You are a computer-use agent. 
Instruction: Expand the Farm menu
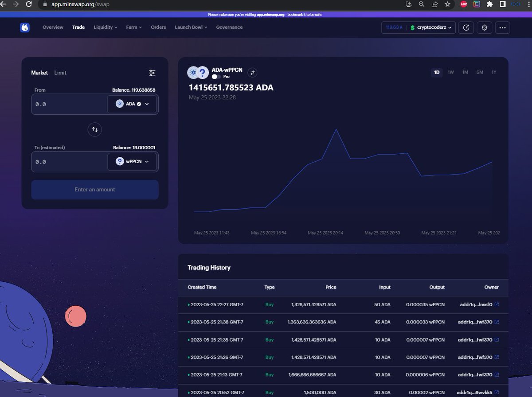(x=134, y=27)
